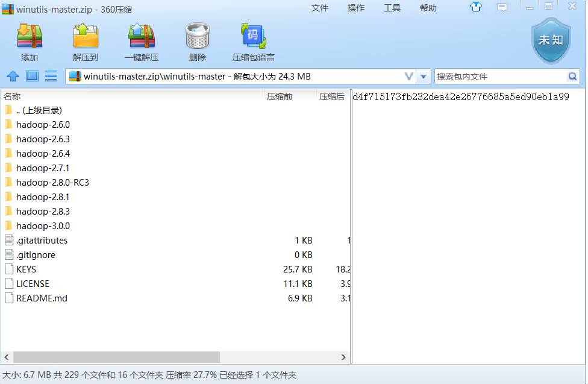Click the archive comment hash text
588x384 pixels.
click(x=461, y=97)
